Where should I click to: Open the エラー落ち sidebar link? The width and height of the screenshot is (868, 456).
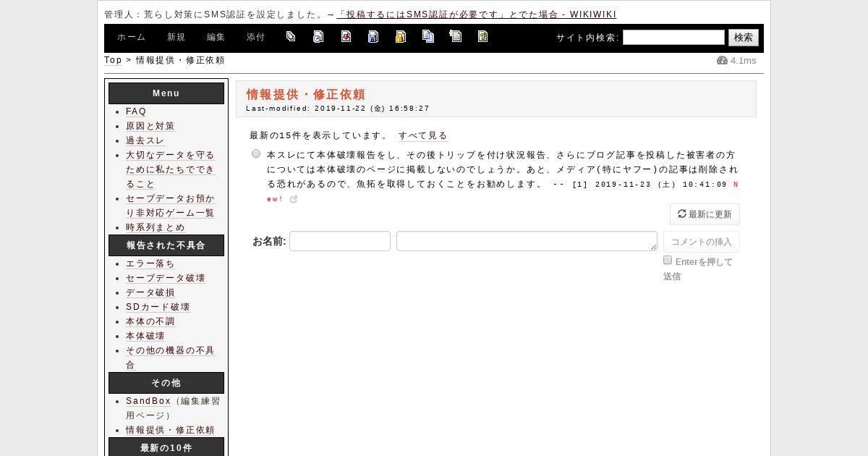click(150, 263)
